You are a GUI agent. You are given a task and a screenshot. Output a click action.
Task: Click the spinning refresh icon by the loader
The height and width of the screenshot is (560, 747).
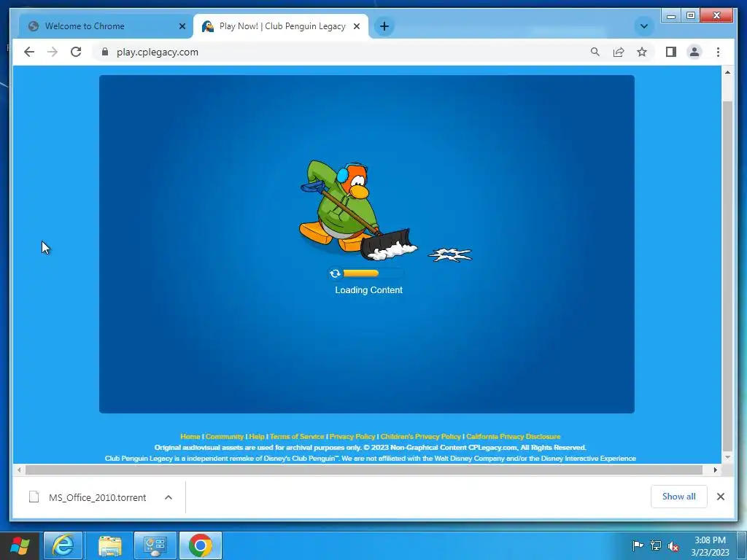335,273
